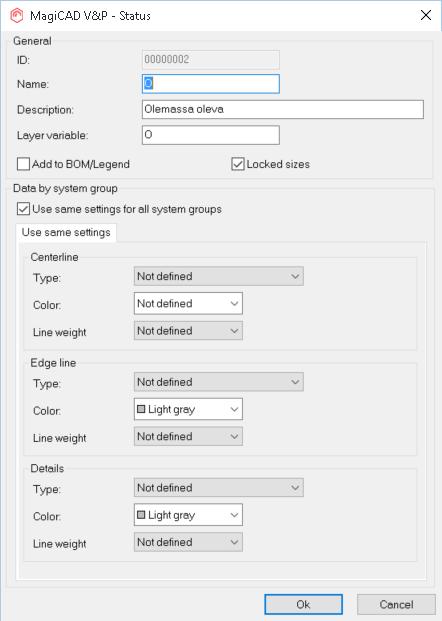
Task: Open the Edge line Type dropdown
Action: coord(219,382)
